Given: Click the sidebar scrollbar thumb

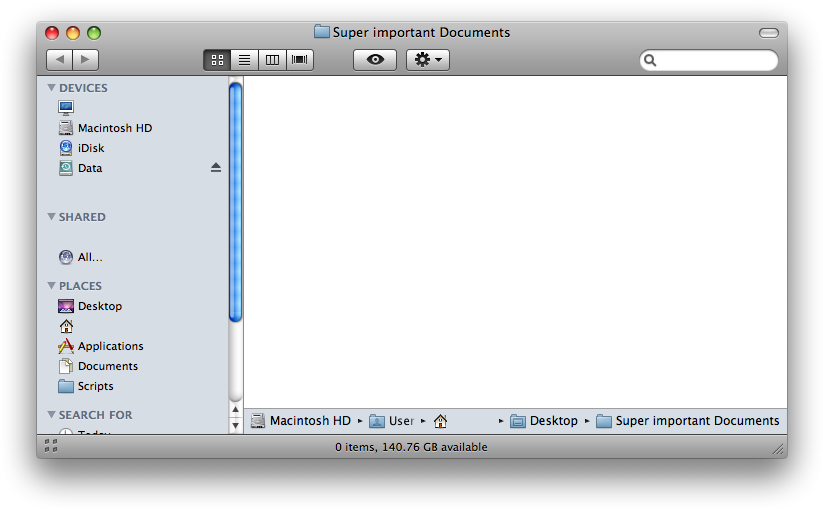Looking at the screenshot, I should click(x=236, y=202).
